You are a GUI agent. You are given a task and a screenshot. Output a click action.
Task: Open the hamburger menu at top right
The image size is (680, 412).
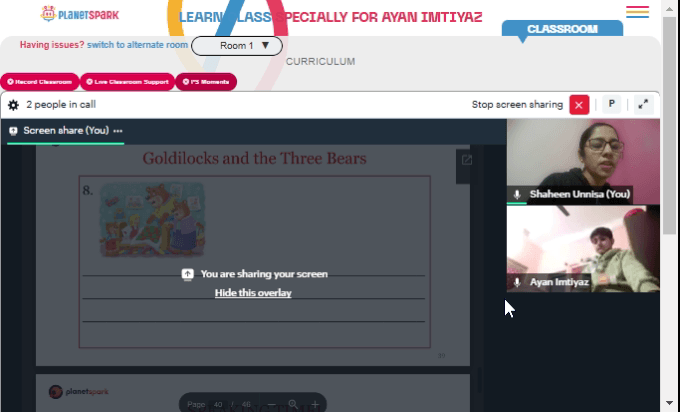[637, 12]
